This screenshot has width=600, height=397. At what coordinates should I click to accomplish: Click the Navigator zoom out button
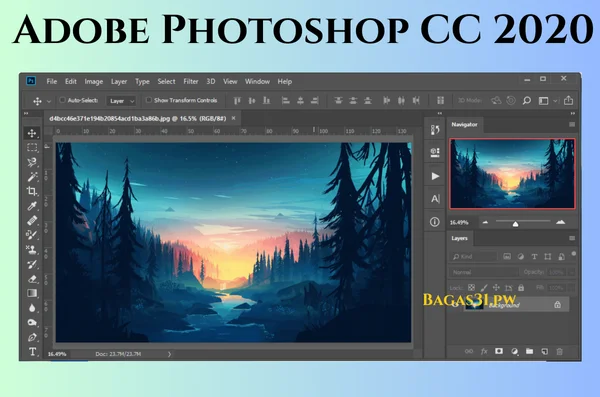pyautogui.click(x=485, y=222)
